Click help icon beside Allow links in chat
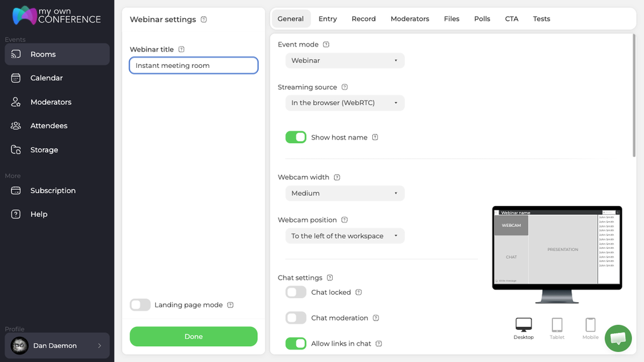644x362 pixels. 379,344
